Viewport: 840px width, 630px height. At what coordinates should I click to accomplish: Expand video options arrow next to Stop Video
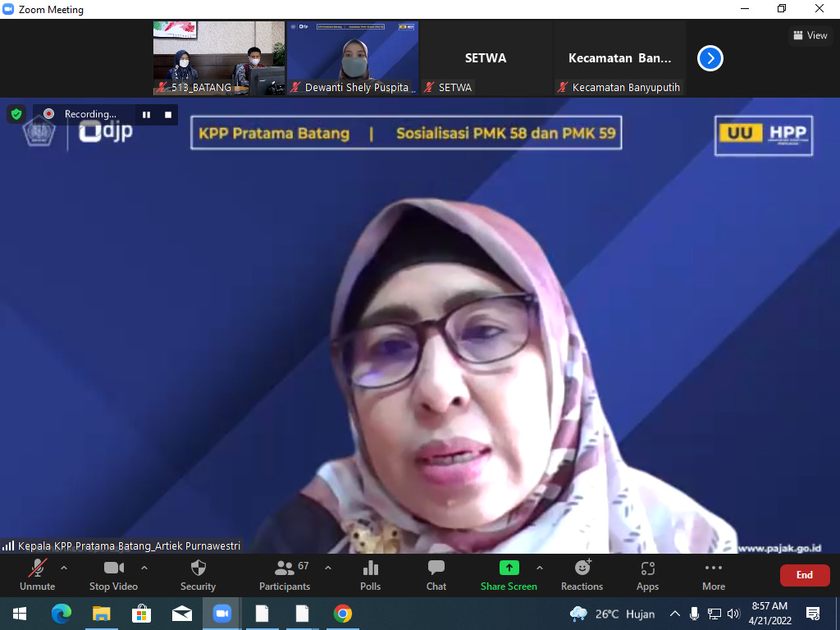click(144, 568)
